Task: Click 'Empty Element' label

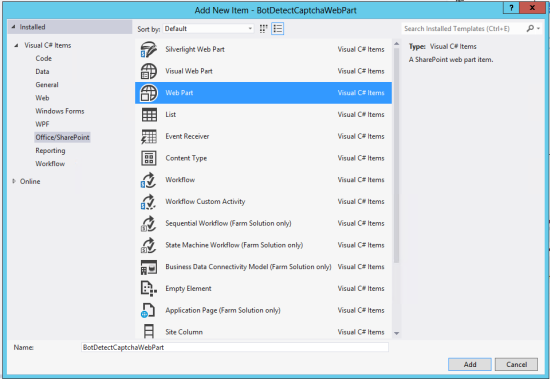Action: 188,289
